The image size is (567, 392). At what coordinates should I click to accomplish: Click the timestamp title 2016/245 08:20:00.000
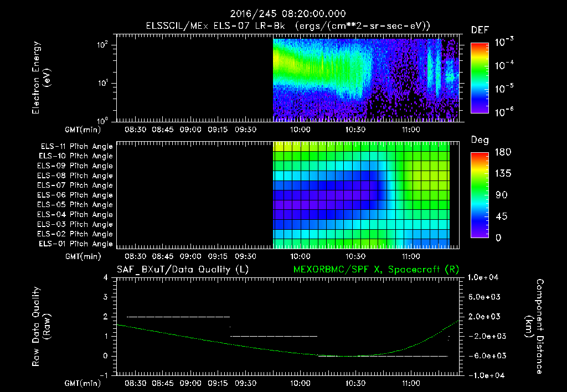[288, 14]
